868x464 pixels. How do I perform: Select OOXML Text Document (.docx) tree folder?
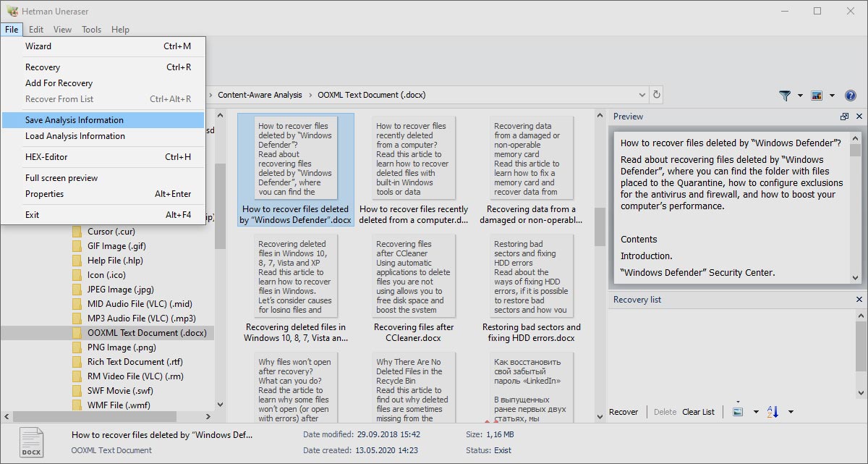click(x=147, y=333)
